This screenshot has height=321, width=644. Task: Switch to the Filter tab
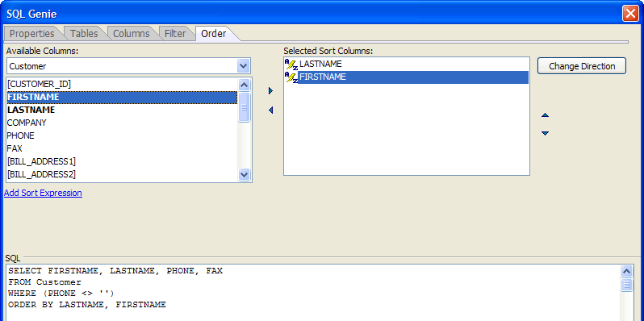[175, 33]
